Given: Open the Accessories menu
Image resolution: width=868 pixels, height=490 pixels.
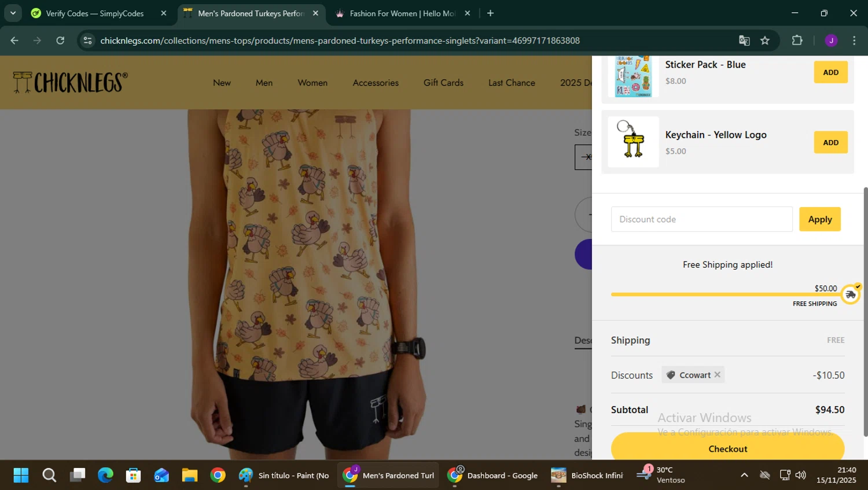Looking at the screenshot, I should point(376,83).
